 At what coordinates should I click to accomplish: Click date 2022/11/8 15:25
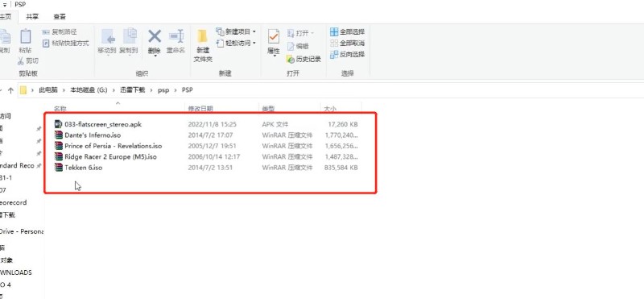213,124
